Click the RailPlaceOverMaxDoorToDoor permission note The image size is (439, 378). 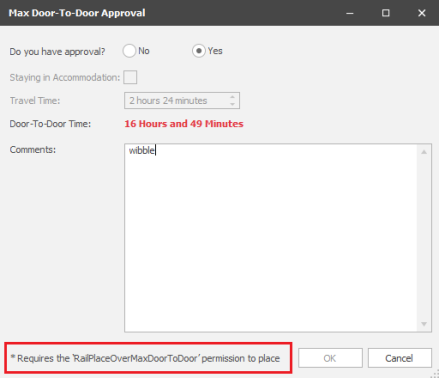point(145,358)
